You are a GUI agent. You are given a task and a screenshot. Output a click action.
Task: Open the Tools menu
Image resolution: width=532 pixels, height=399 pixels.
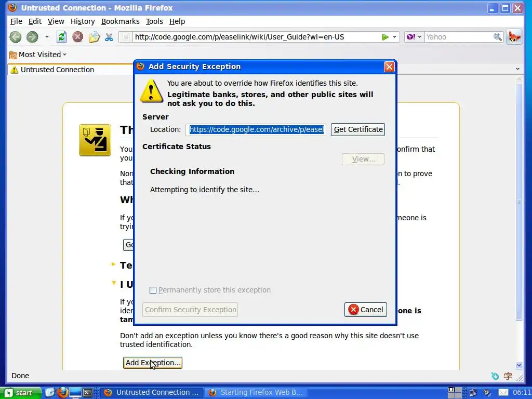[154, 21]
